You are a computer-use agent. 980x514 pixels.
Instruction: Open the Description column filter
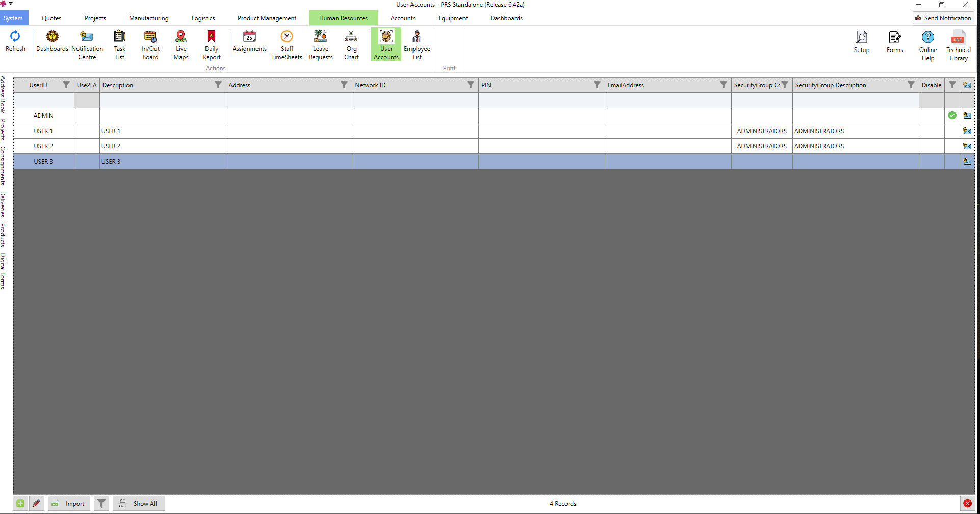pyautogui.click(x=218, y=85)
